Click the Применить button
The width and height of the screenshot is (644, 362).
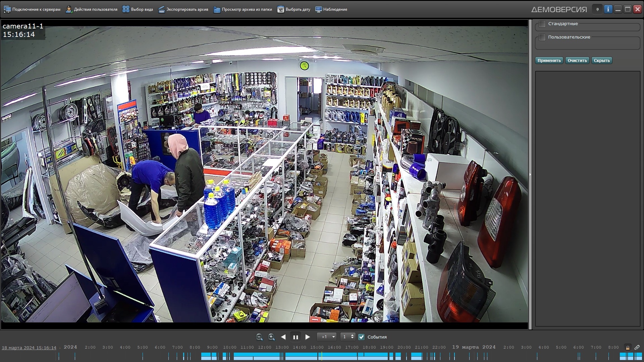coord(549,61)
